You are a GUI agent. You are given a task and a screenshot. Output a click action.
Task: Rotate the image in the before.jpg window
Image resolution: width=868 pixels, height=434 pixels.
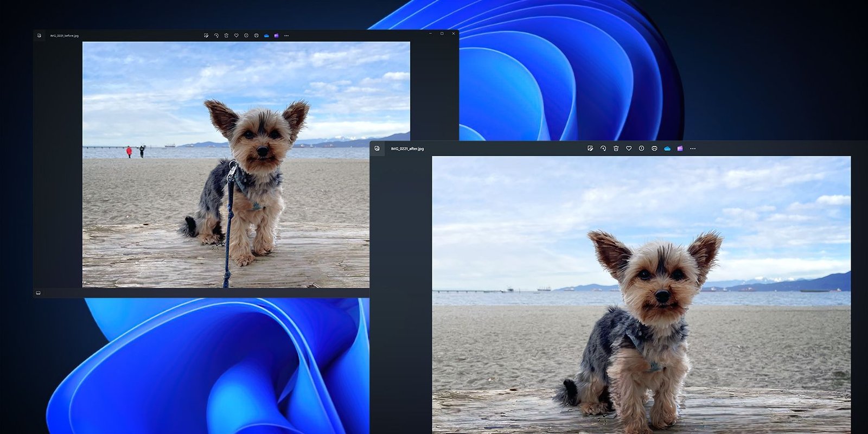[216, 36]
